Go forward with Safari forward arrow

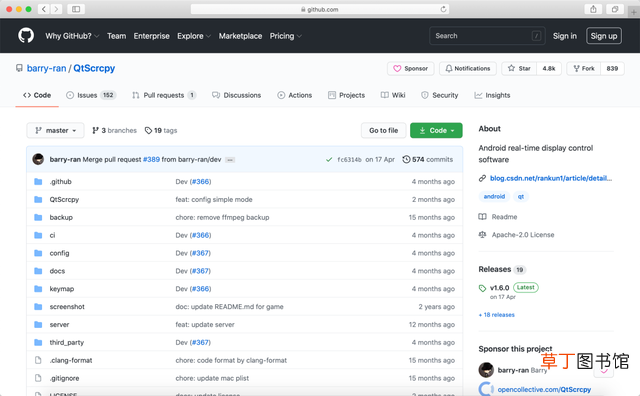pyautogui.click(x=56, y=9)
